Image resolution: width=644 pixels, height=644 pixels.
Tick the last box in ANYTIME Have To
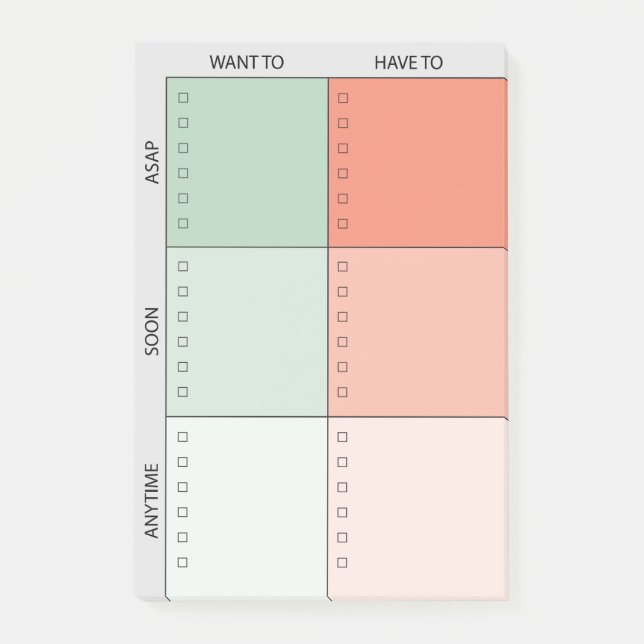click(343, 562)
